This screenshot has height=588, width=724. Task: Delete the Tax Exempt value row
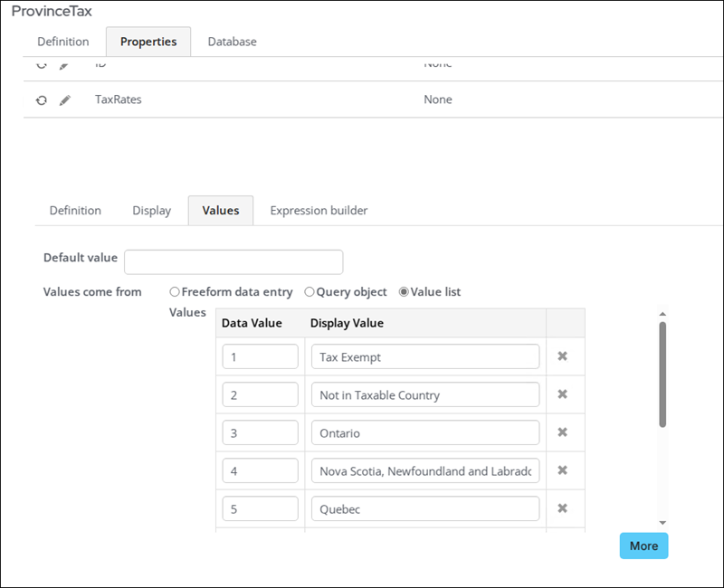coord(562,356)
